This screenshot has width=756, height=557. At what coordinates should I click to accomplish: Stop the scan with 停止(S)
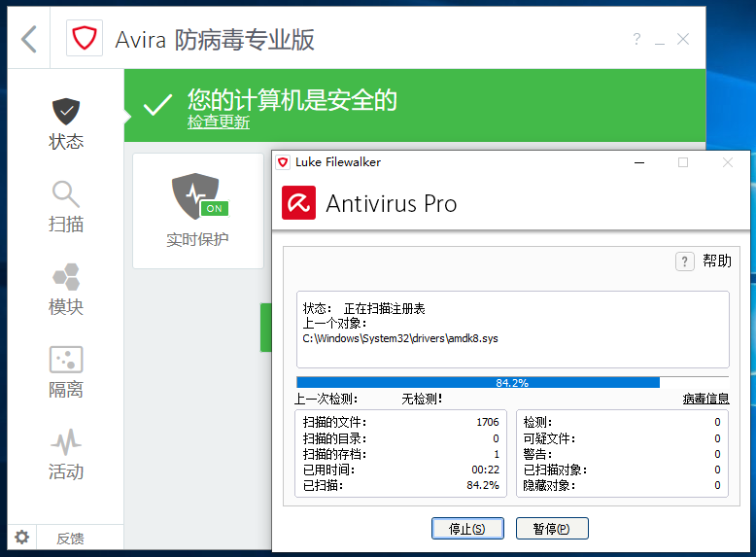pyautogui.click(x=467, y=529)
